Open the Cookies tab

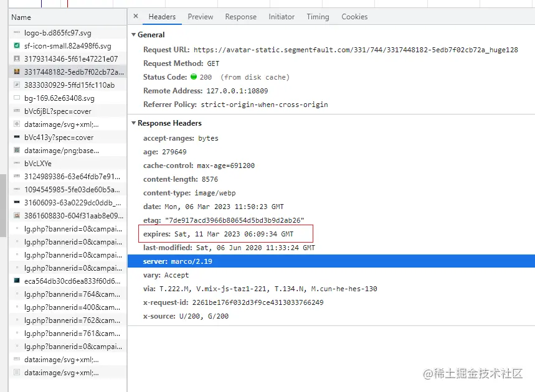click(354, 17)
